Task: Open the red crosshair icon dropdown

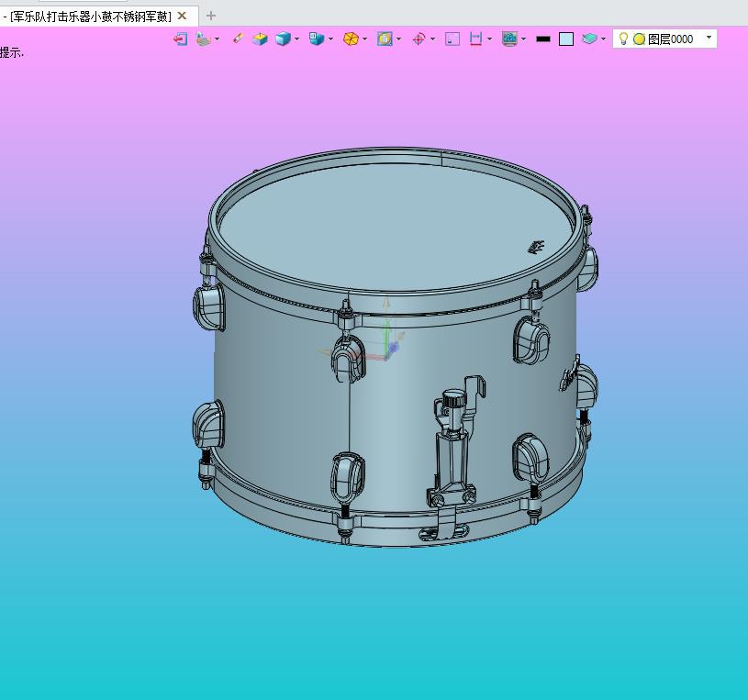Action: (x=432, y=39)
